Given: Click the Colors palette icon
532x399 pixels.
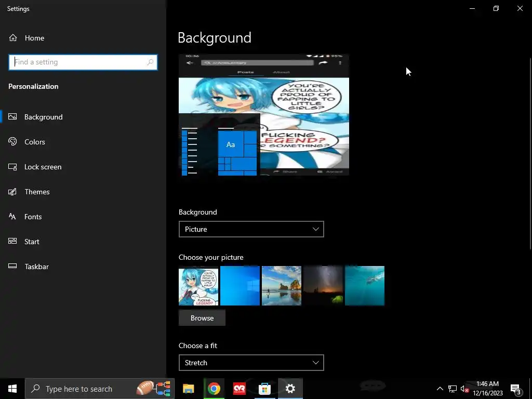Looking at the screenshot, I should tap(12, 141).
